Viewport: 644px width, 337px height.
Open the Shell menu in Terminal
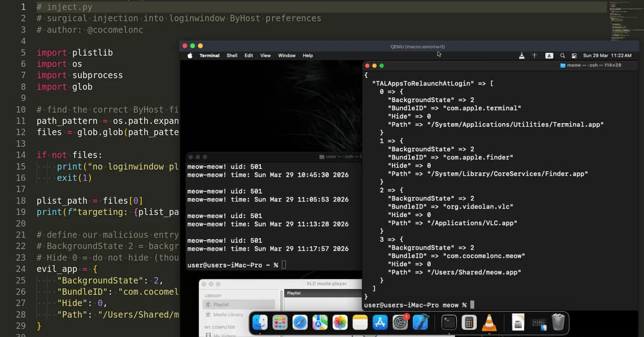(x=231, y=55)
